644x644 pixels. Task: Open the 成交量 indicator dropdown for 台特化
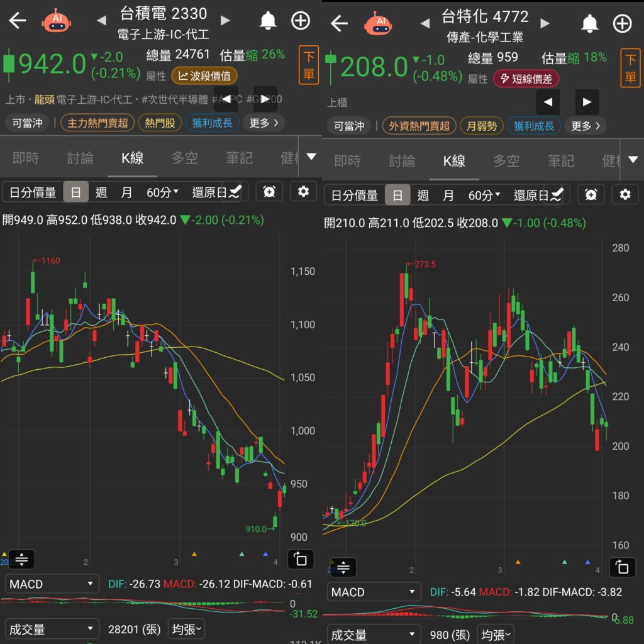pos(374,635)
